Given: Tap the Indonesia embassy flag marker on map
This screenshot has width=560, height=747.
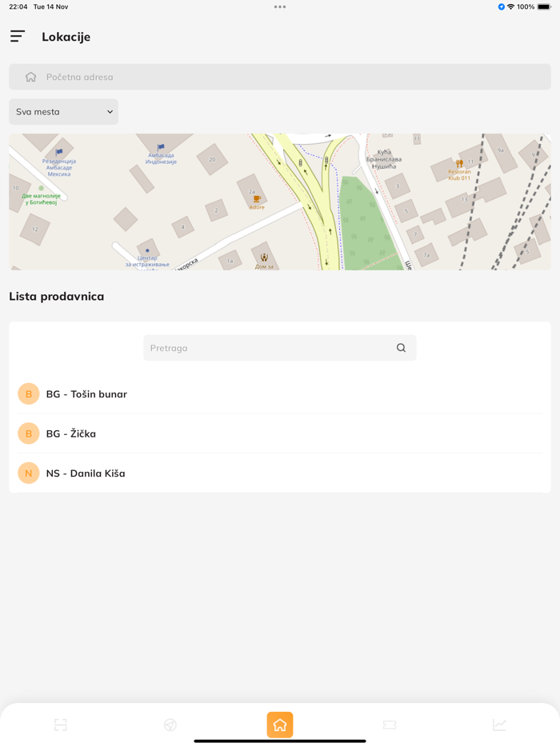Looking at the screenshot, I should (161, 147).
